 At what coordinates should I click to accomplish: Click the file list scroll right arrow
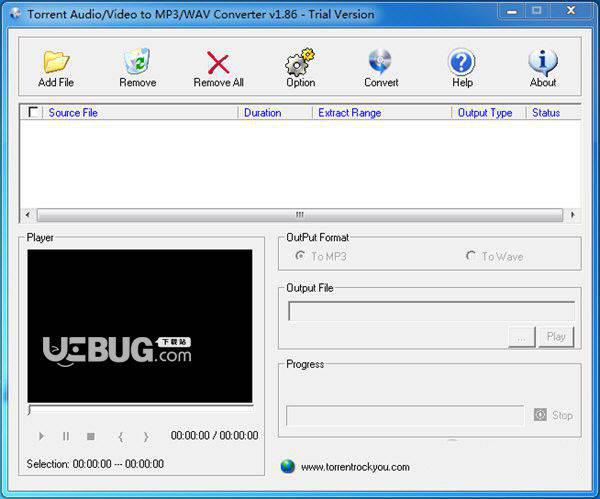pos(572,215)
